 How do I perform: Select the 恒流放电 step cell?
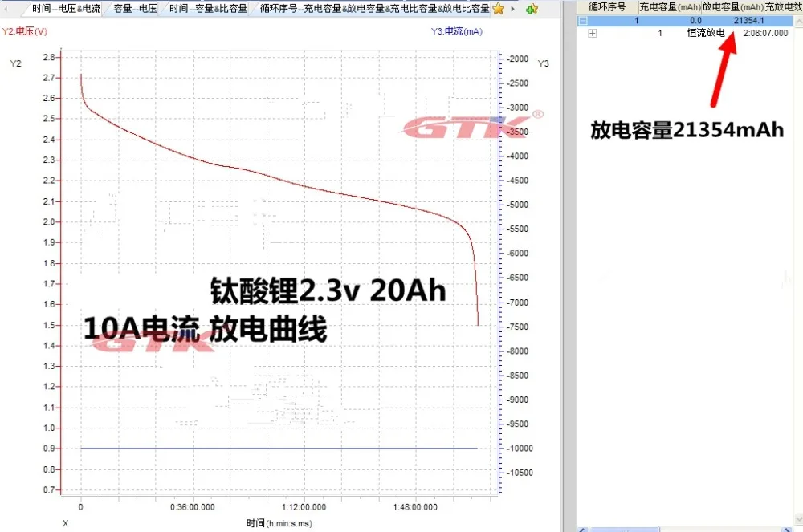(x=706, y=33)
